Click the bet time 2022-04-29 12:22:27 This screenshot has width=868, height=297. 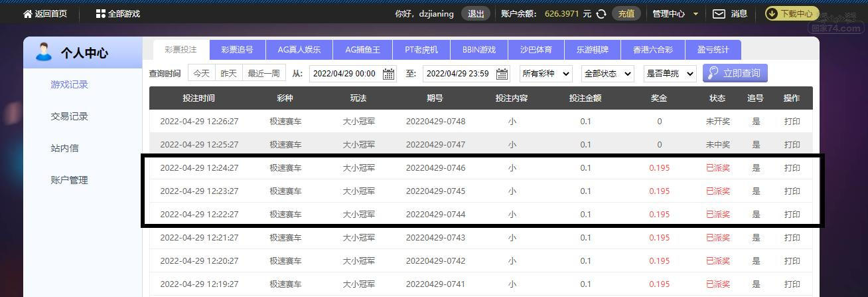[x=199, y=215]
